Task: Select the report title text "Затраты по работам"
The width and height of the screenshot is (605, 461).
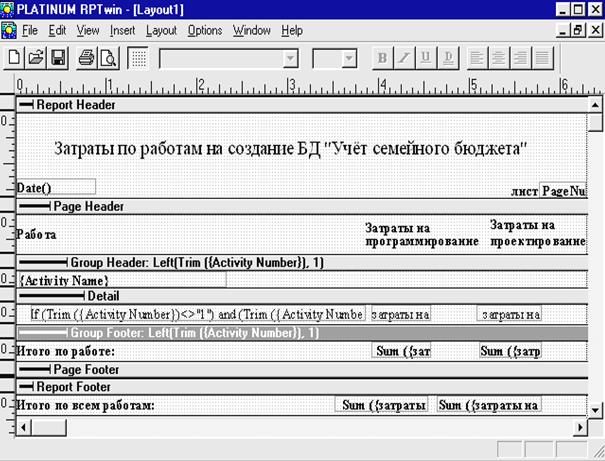Action: [290, 149]
